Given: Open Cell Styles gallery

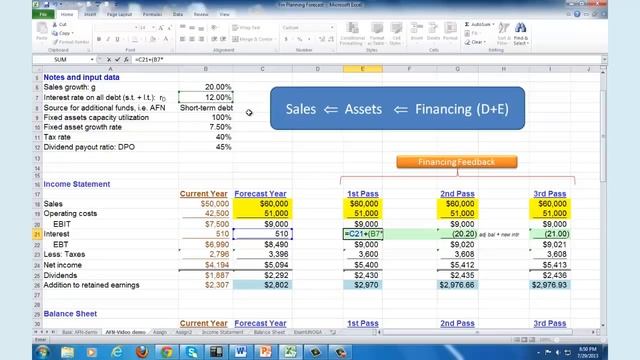Looking at the screenshot, I should click(396, 33).
